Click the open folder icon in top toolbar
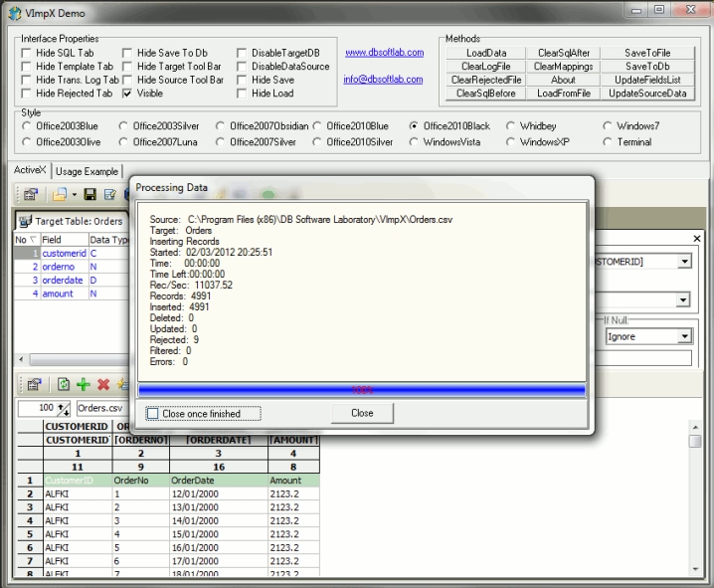This screenshot has width=714, height=588. coord(61,195)
